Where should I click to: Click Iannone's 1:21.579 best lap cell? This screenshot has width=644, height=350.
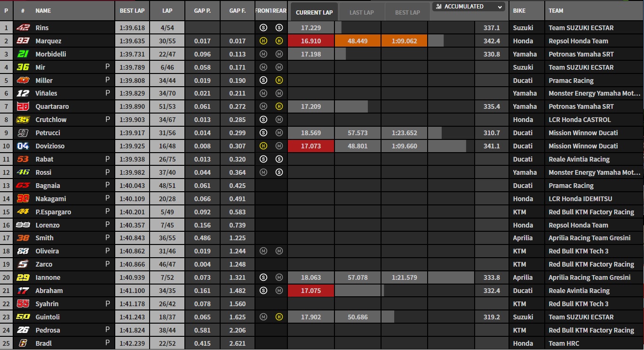pos(404,277)
